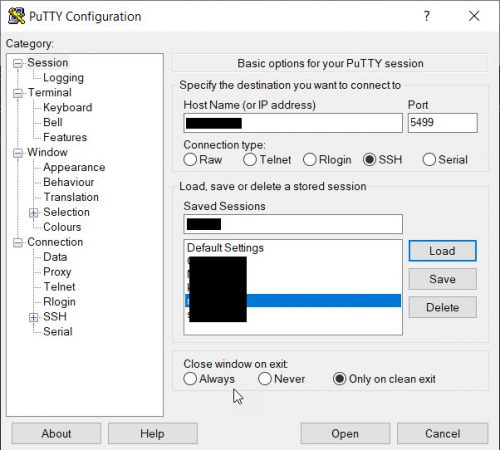The height and width of the screenshot is (450, 500).
Task: Open the Window category
Action: (x=47, y=152)
